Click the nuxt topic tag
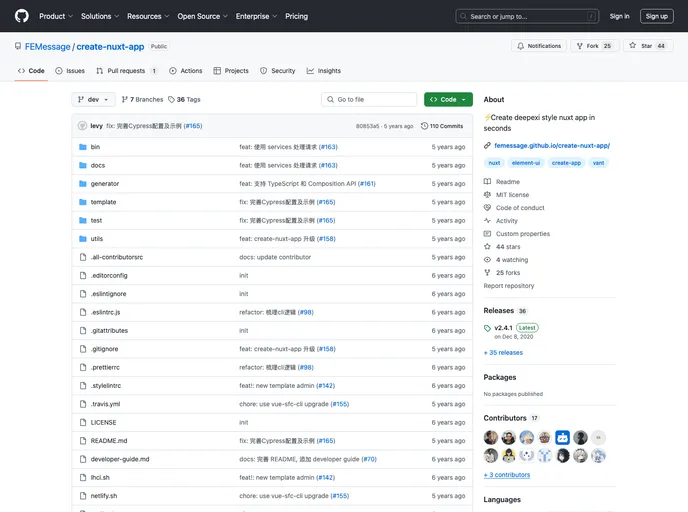688x512 pixels. point(494,163)
